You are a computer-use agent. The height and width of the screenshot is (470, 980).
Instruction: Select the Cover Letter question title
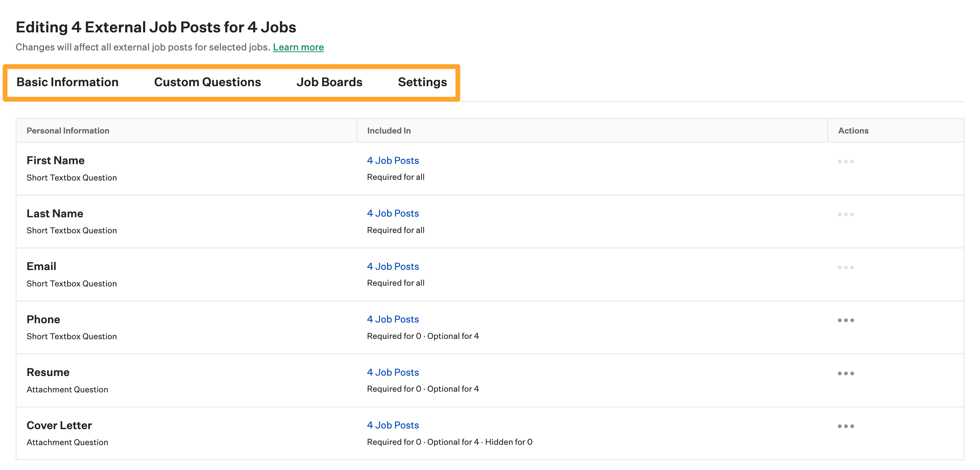59,425
